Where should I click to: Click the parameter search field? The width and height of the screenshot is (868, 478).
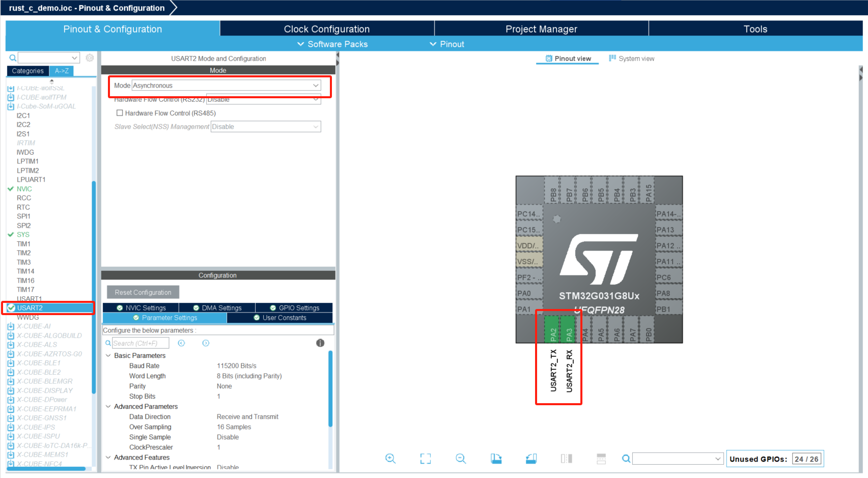pyautogui.click(x=141, y=343)
